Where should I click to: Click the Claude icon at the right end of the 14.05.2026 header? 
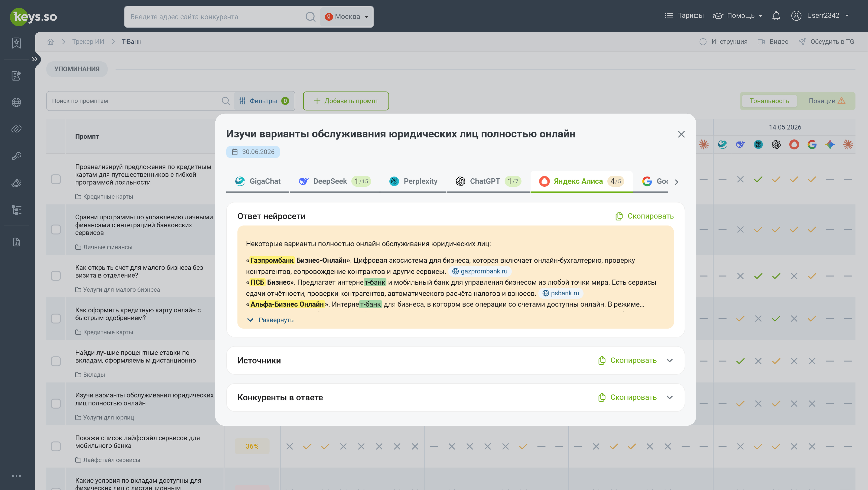[848, 144]
